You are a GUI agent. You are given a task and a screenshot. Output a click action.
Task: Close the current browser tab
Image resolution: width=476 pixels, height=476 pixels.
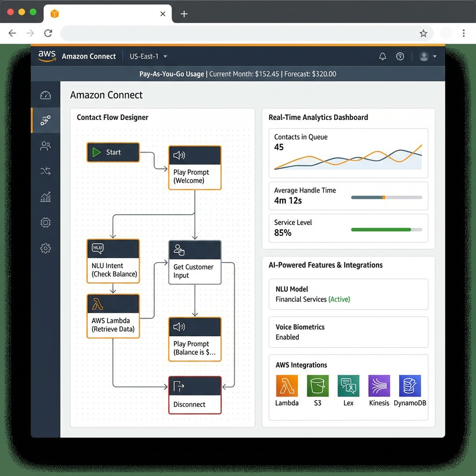tap(163, 14)
